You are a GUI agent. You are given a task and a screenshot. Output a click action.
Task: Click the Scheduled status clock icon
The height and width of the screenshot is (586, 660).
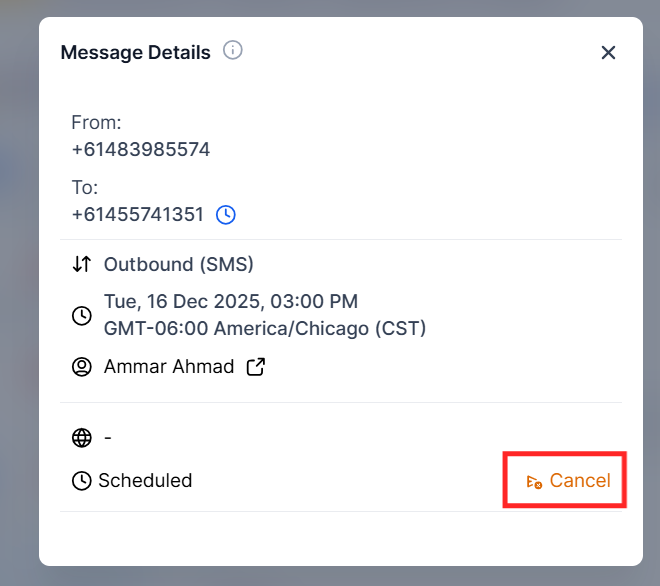click(82, 481)
